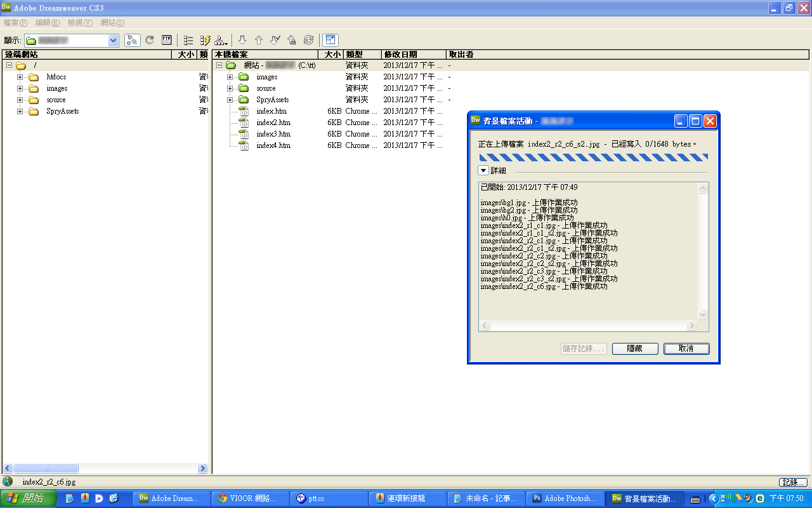
Task: Select index3.htm in local files list
Action: click(273, 134)
